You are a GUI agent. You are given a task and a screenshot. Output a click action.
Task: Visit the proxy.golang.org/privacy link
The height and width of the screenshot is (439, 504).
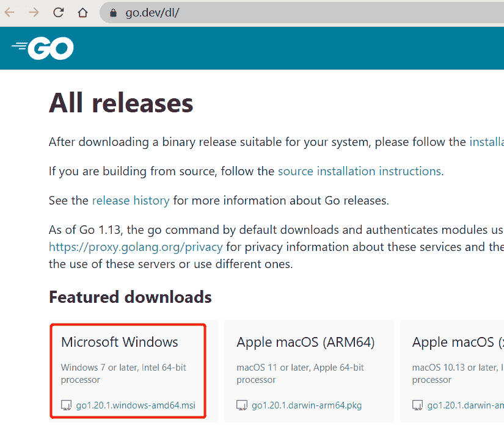click(136, 247)
